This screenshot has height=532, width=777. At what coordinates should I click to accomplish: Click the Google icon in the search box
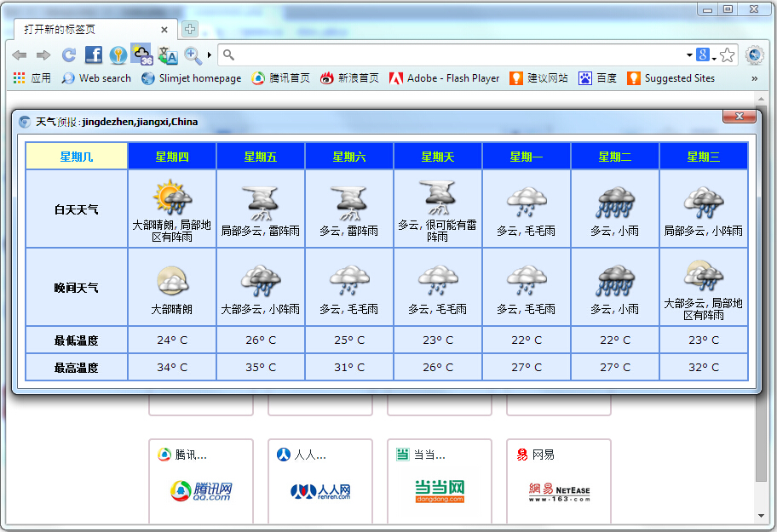pyautogui.click(x=702, y=54)
